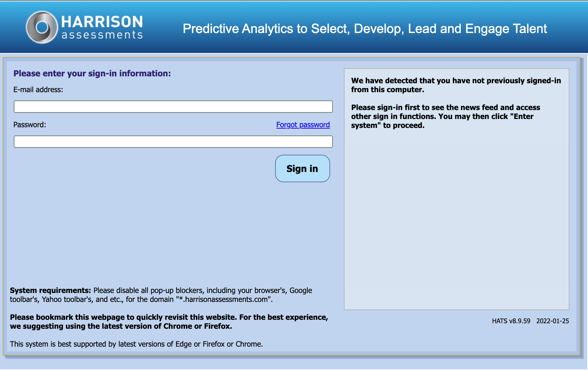Click the empty news feed panel area

click(x=456, y=220)
